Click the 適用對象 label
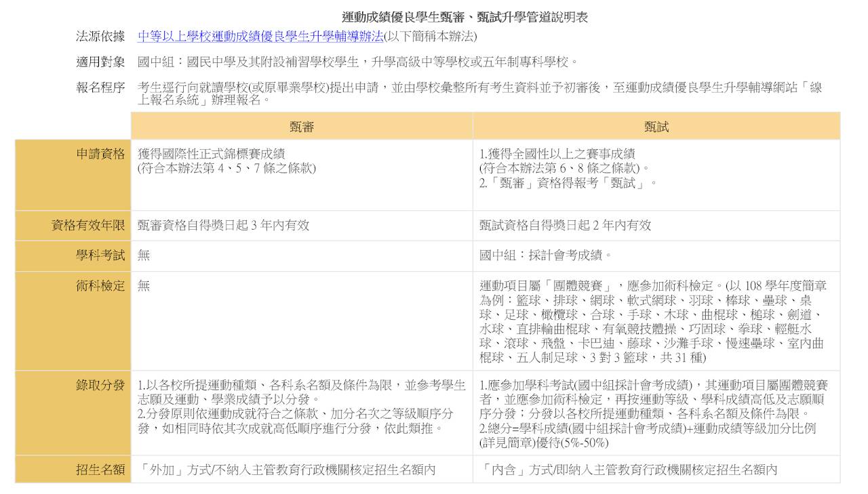The width and height of the screenshot is (868, 494). 100,62
